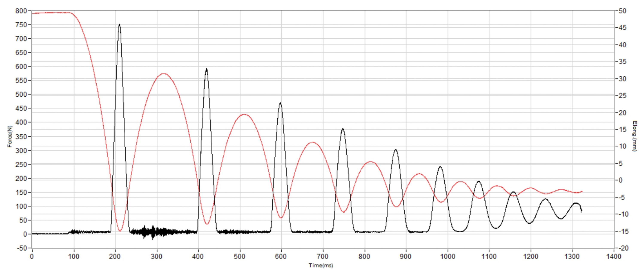This screenshot has width=644, height=271.
Task: Click the 0 label on the Time axis
Action: tap(32, 256)
